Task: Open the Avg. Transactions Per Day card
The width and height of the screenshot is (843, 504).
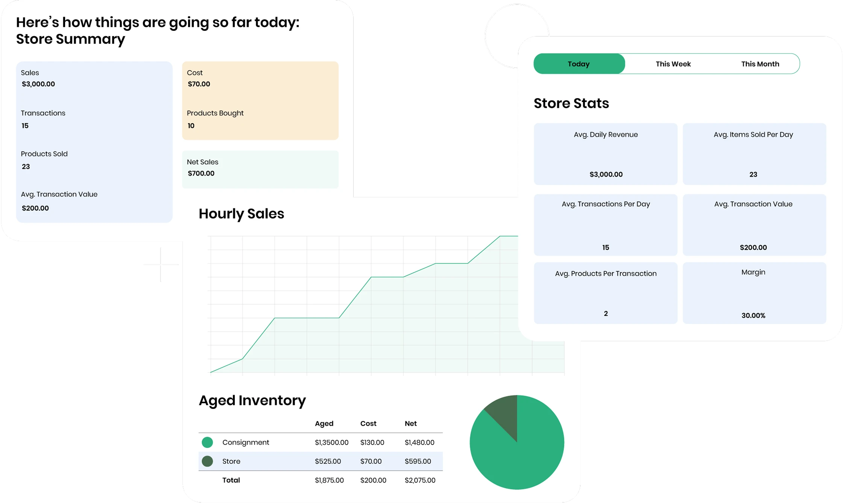Action: click(x=606, y=225)
